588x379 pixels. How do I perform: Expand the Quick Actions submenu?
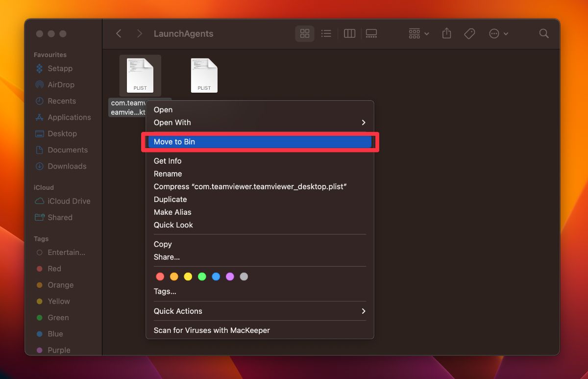(260, 311)
